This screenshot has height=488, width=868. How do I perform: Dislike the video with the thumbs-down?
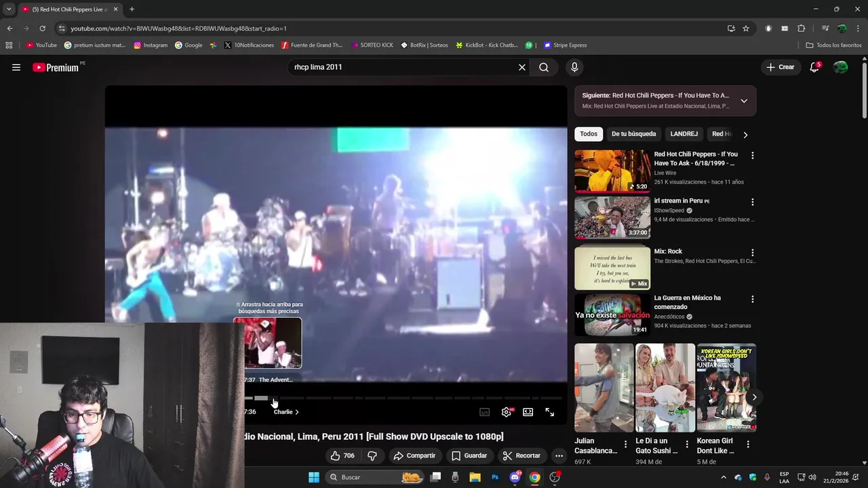click(x=372, y=455)
